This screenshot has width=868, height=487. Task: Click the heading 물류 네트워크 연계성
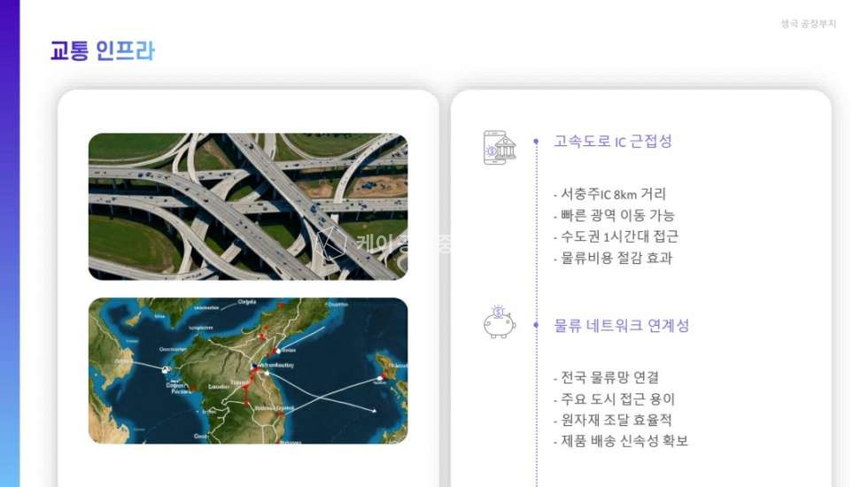point(621,325)
